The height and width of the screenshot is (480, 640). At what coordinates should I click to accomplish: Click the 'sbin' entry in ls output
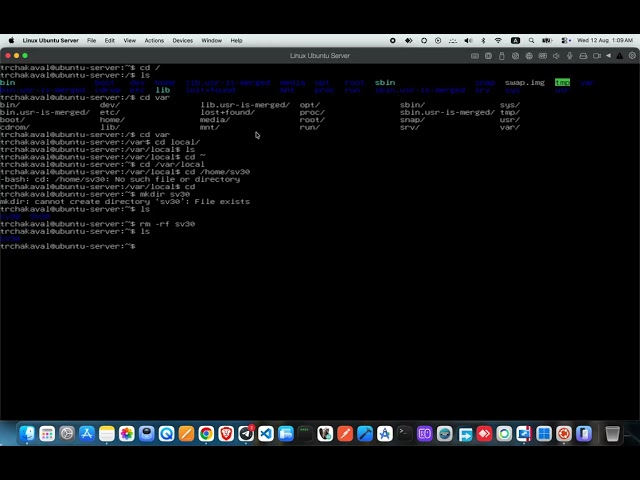tap(385, 82)
